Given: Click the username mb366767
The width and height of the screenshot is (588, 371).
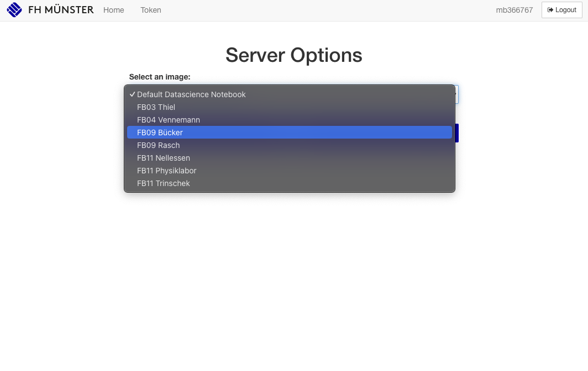Looking at the screenshot, I should click(514, 10).
